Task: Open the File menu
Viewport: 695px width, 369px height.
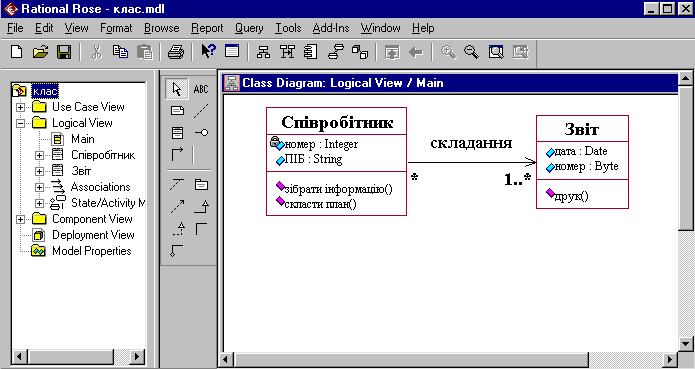Action: coord(15,28)
